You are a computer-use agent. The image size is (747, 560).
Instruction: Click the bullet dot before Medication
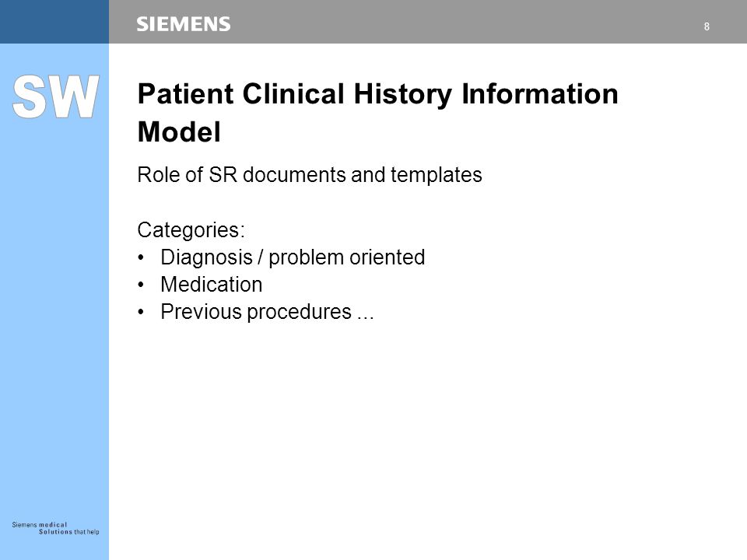(x=141, y=285)
